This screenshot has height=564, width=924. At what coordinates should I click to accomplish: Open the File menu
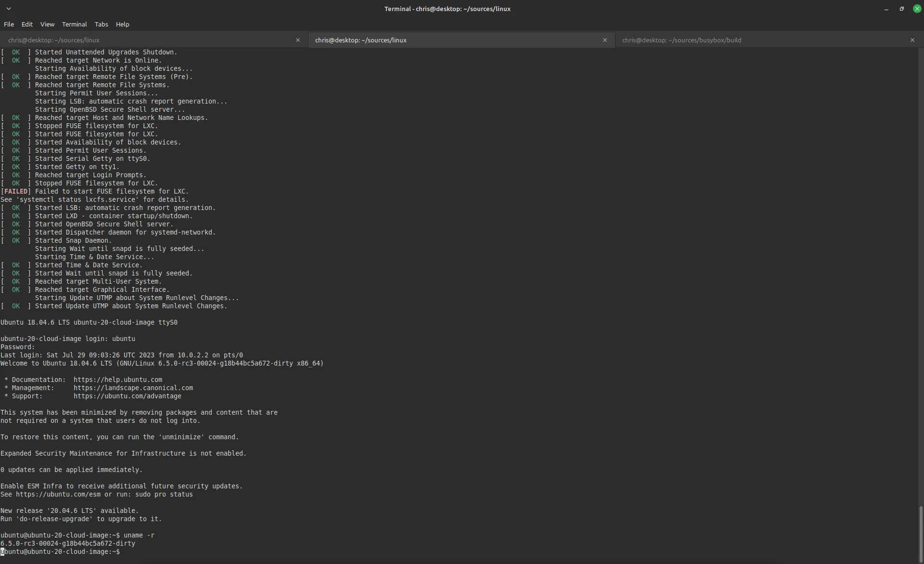point(9,24)
